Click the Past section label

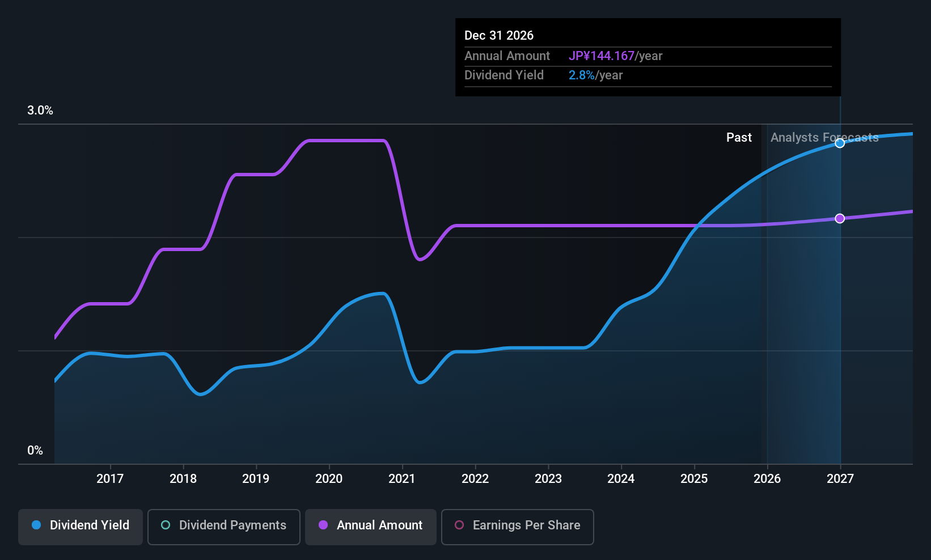[x=739, y=138]
